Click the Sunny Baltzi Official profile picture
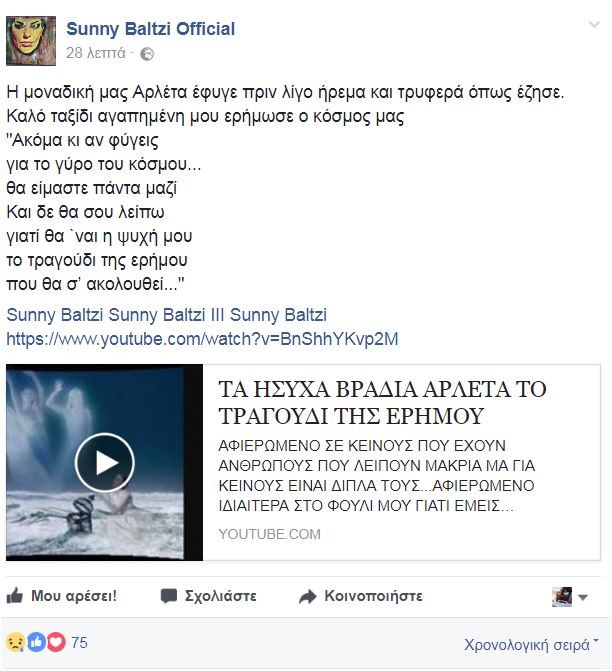 31,41
